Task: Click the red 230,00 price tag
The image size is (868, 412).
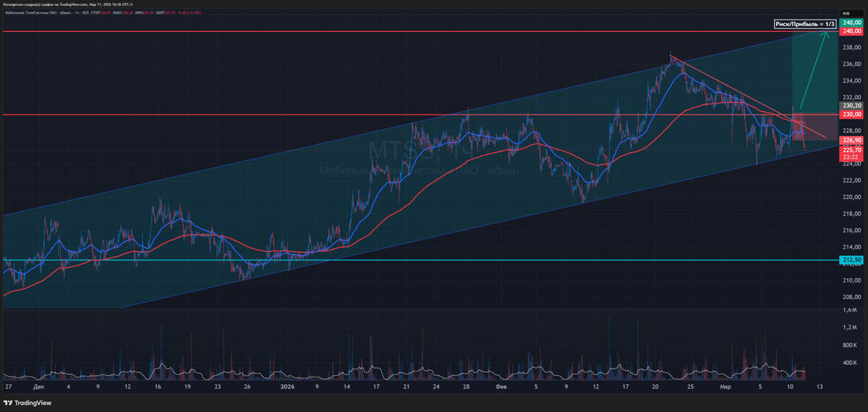Action: (x=851, y=114)
